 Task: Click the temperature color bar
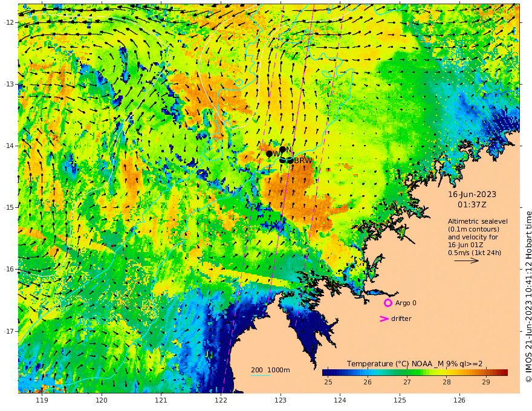coord(415,372)
